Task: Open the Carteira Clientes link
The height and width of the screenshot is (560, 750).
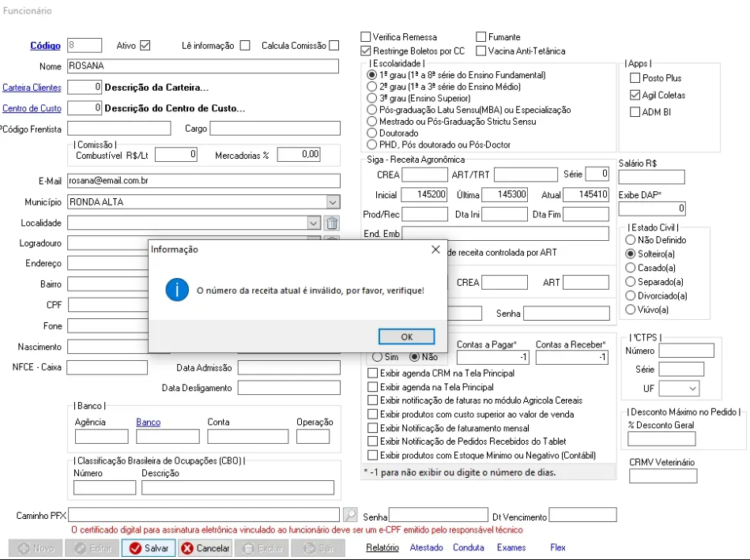Action: pyautogui.click(x=32, y=88)
